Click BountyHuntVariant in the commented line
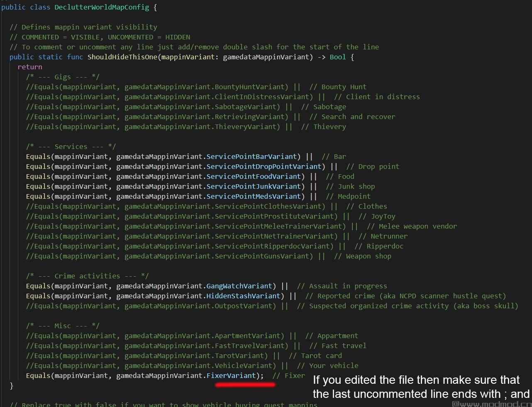 [x=249, y=87]
